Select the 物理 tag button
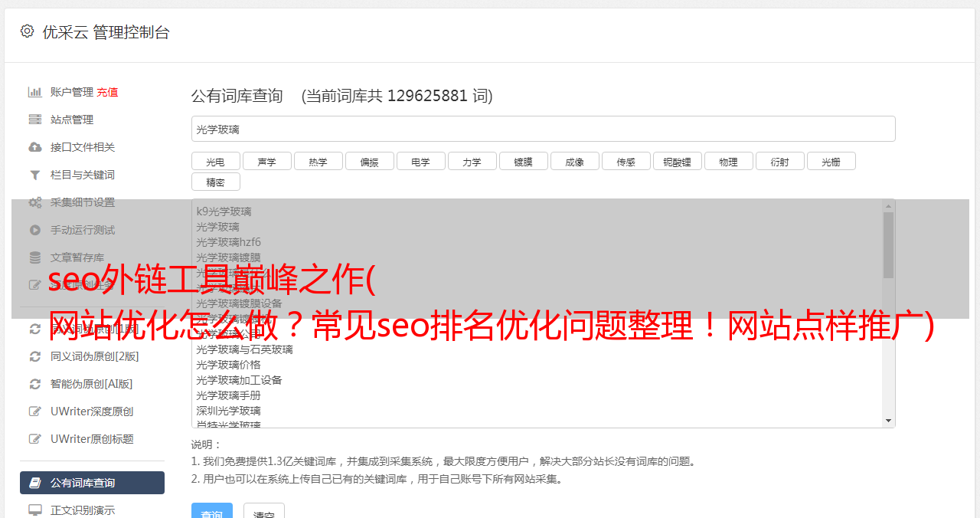The width and height of the screenshot is (980, 518). tap(728, 161)
